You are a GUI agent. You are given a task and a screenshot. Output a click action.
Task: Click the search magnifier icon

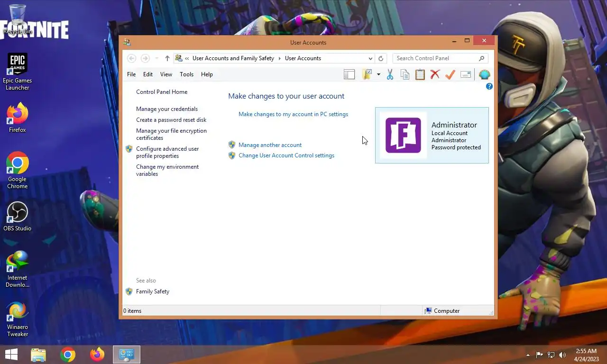[482, 58]
